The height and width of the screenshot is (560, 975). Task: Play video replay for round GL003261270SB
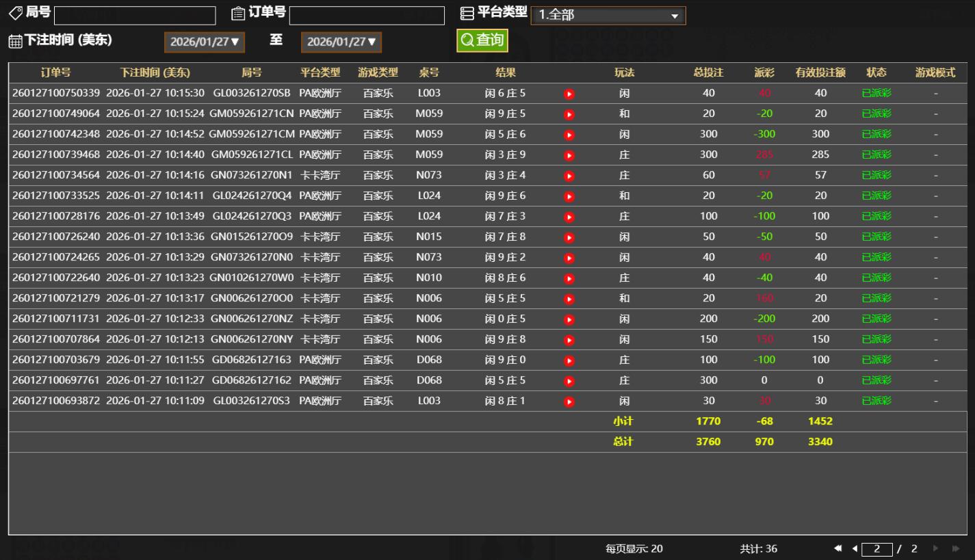click(569, 94)
